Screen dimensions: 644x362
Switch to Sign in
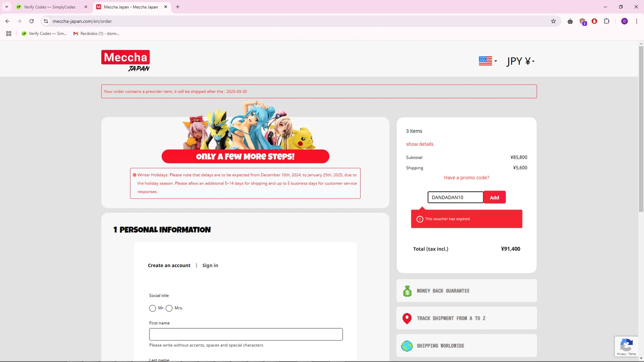coord(210,265)
